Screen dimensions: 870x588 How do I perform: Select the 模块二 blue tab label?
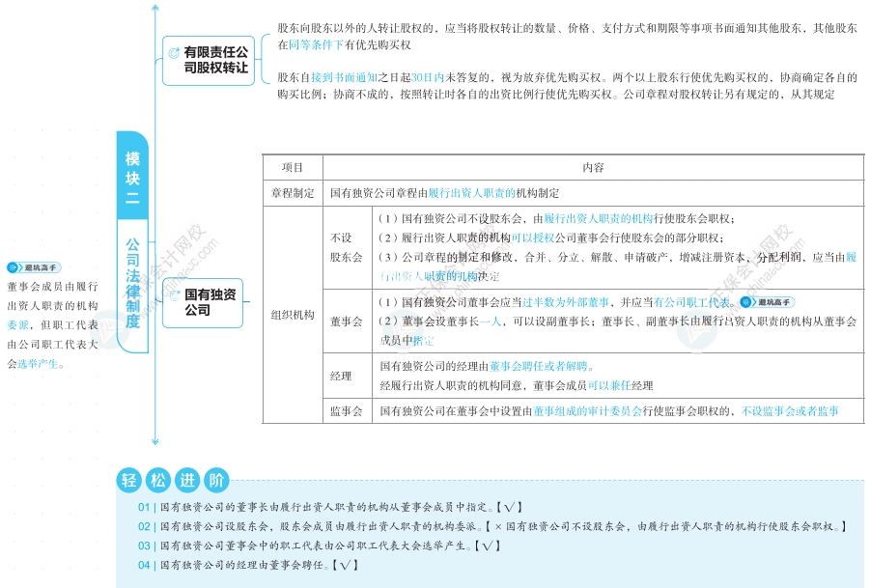point(132,177)
